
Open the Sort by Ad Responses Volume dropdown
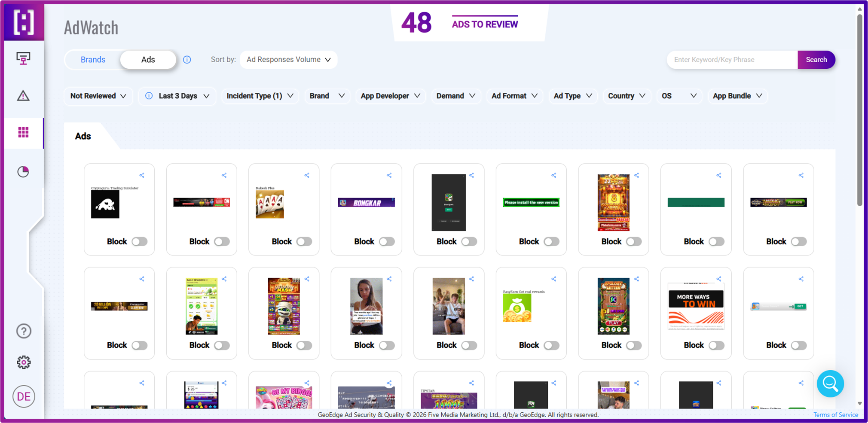(288, 60)
